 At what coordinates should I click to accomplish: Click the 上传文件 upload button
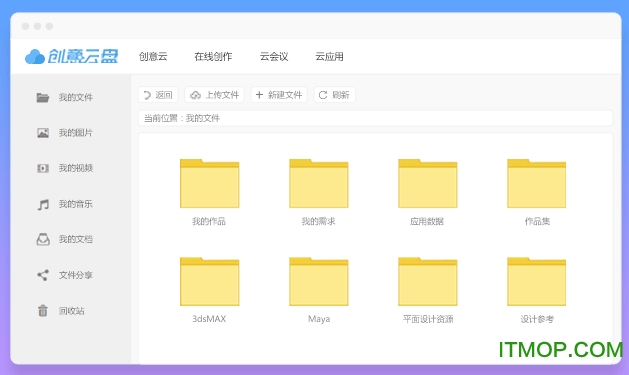coord(215,95)
